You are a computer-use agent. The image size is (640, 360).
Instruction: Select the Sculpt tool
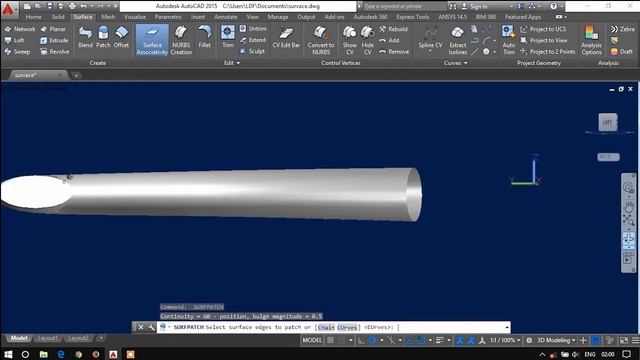(252, 51)
